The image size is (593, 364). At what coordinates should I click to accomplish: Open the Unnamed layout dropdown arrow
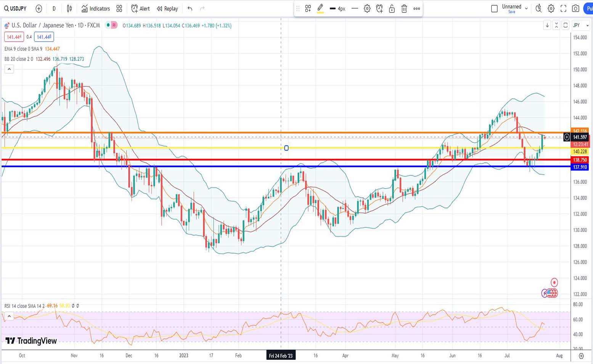[526, 8]
